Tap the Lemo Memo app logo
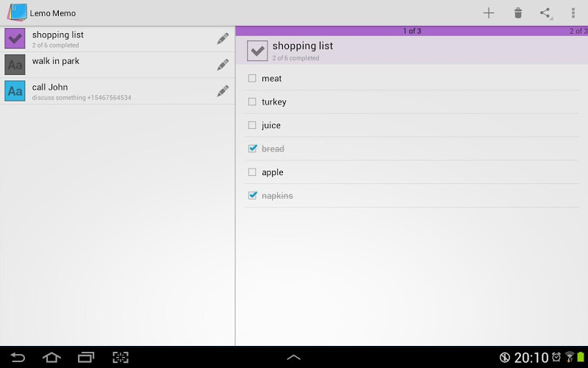 coord(17,13)
